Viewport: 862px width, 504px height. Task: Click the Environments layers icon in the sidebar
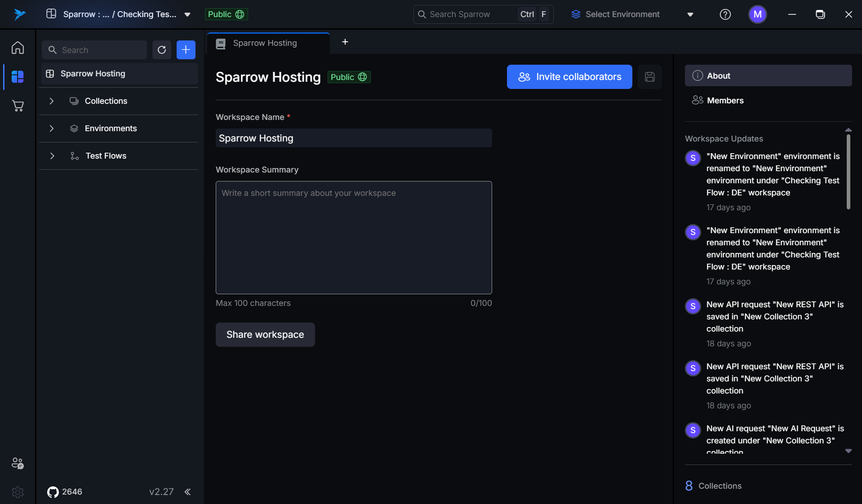pos(74,128)
